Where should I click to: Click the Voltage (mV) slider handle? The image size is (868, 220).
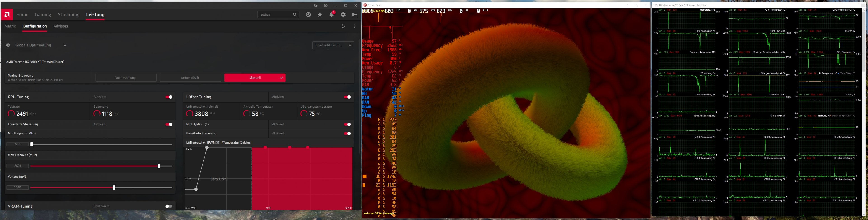[x=114, y=188]
